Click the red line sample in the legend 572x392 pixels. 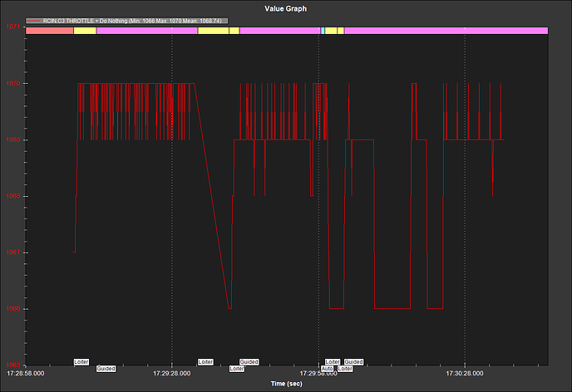37,20
